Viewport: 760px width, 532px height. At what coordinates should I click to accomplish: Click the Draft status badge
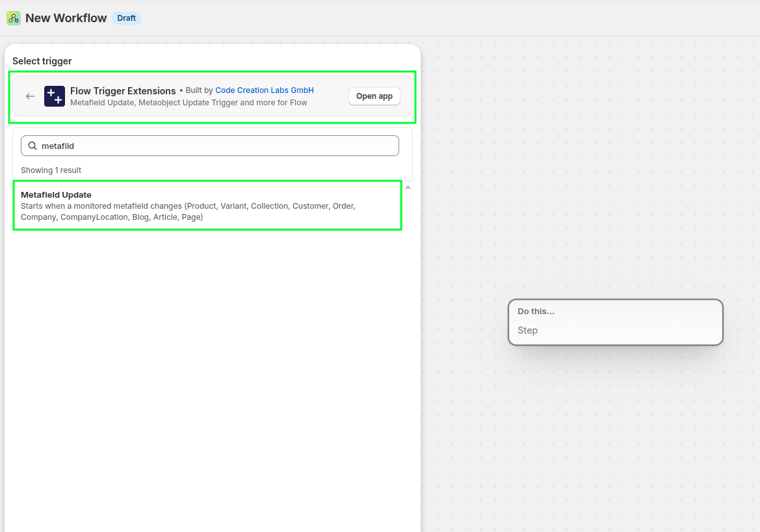126,18
